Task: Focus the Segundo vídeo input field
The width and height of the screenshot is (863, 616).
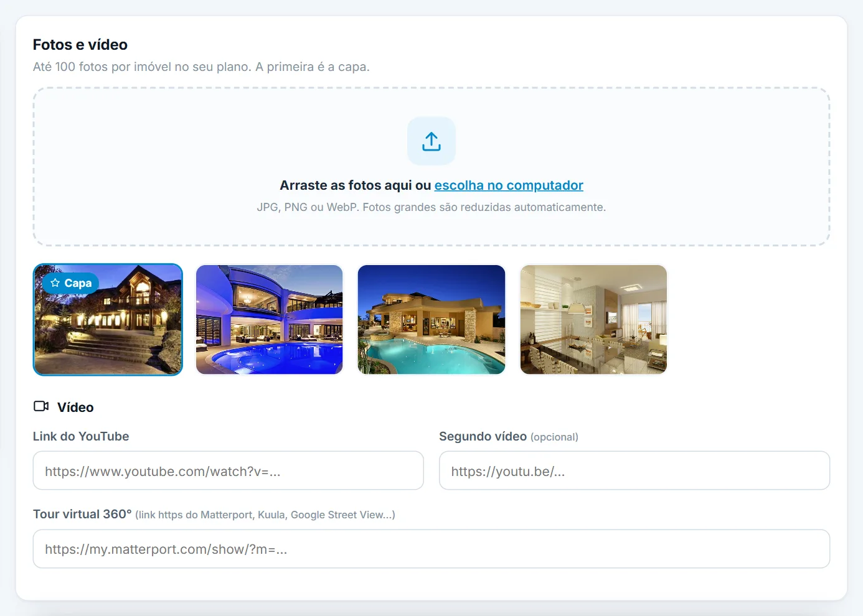Action: (634, 471)
